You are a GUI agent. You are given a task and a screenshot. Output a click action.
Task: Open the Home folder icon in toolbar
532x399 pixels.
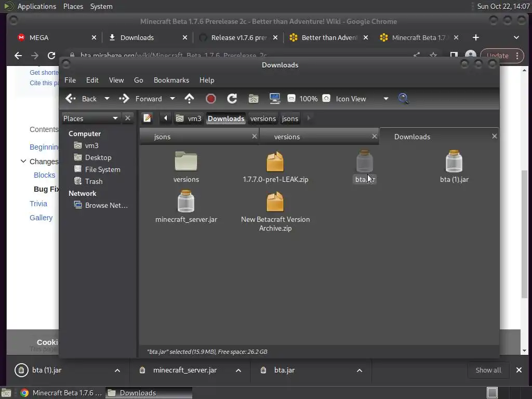pos(254,99)
